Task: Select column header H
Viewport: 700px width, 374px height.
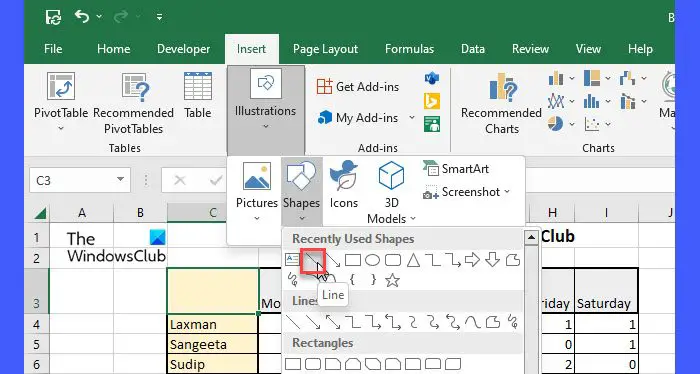Action: click(552, 213)
